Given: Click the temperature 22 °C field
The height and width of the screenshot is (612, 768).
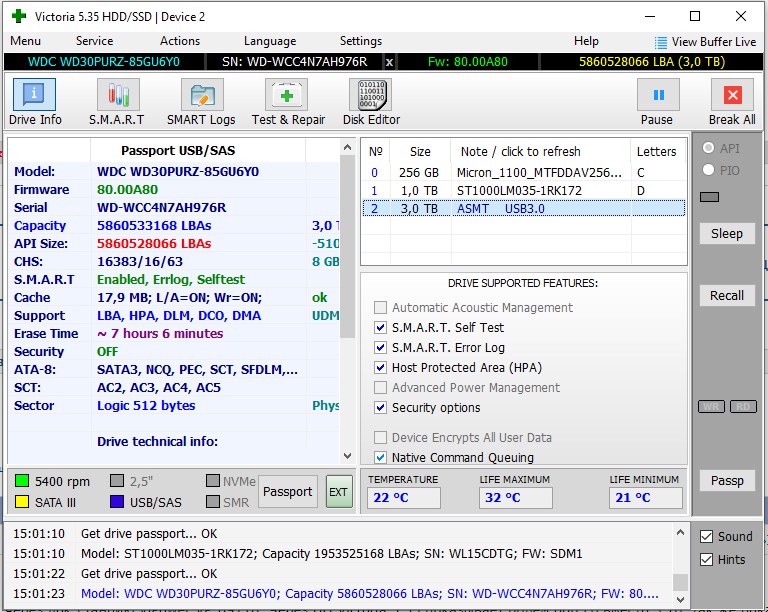Looking at the screenshot, I should point(404,498).
